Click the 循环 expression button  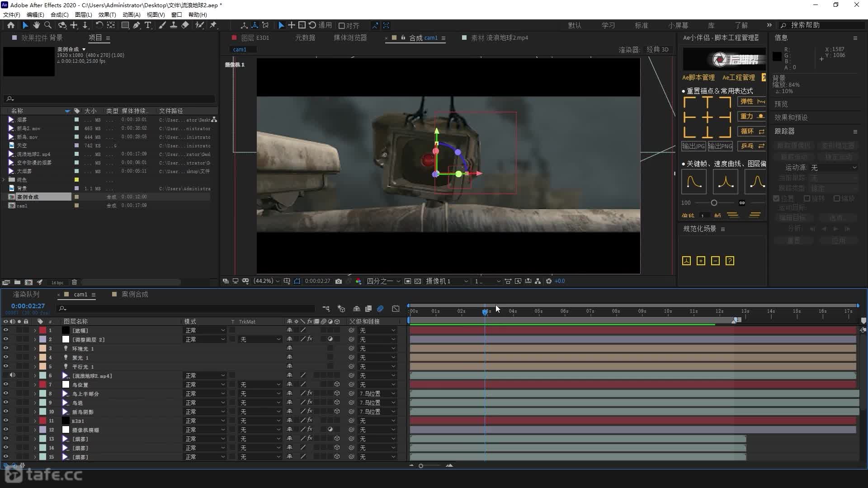click(x=751, y=131)
